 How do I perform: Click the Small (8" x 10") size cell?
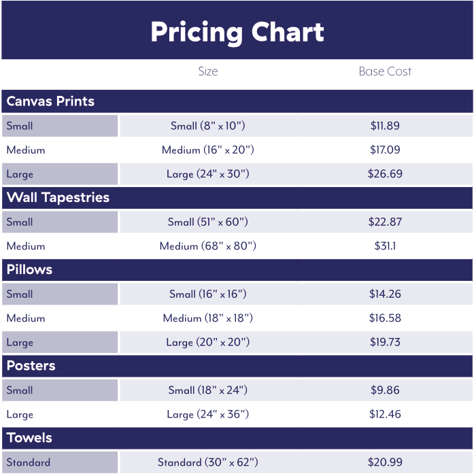coord(207,126)
